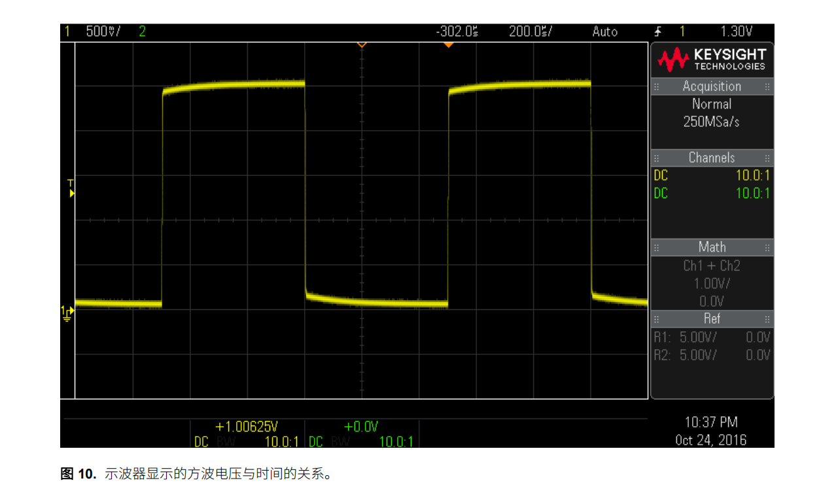Click the Keysight Technologies logo
This screenshot has width=819, height=504.
coord(712,59)
